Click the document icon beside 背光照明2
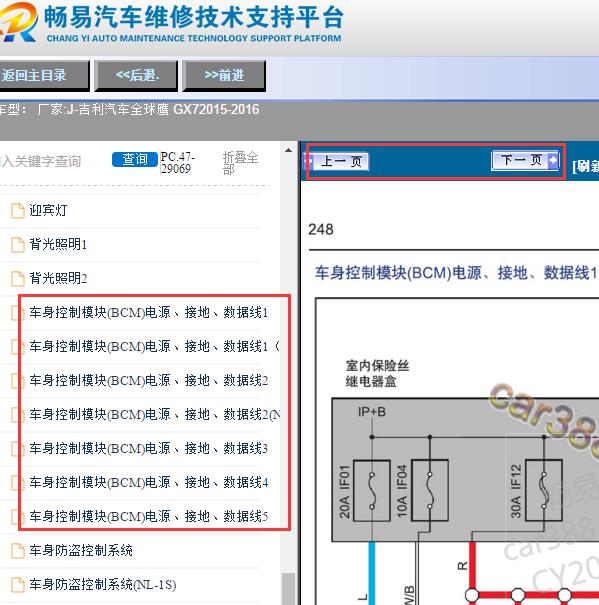 (x=18, y=279)
